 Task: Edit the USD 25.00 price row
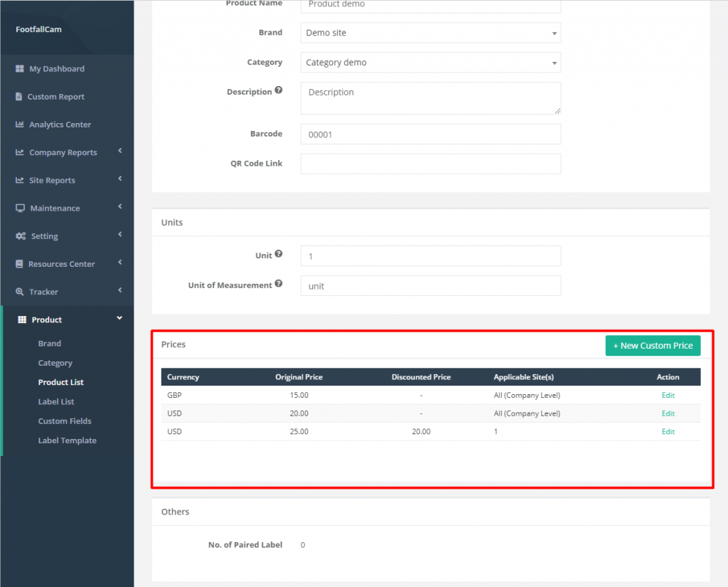(668, 432)
